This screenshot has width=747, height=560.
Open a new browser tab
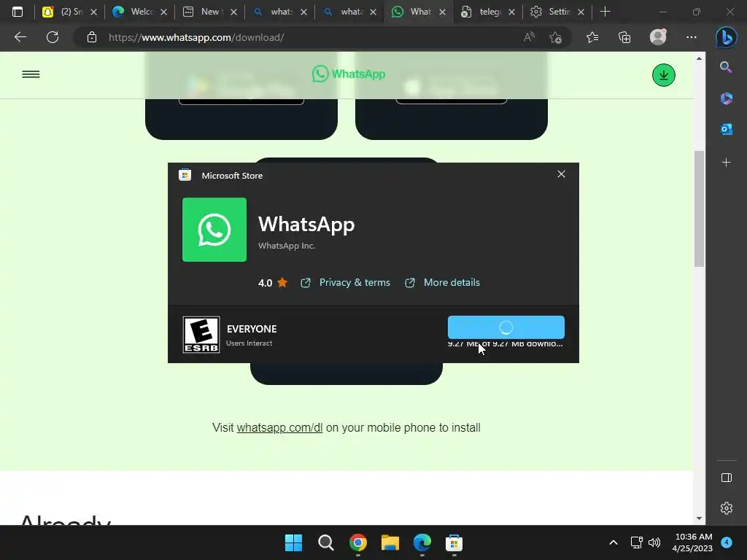[x=605, y=12]
